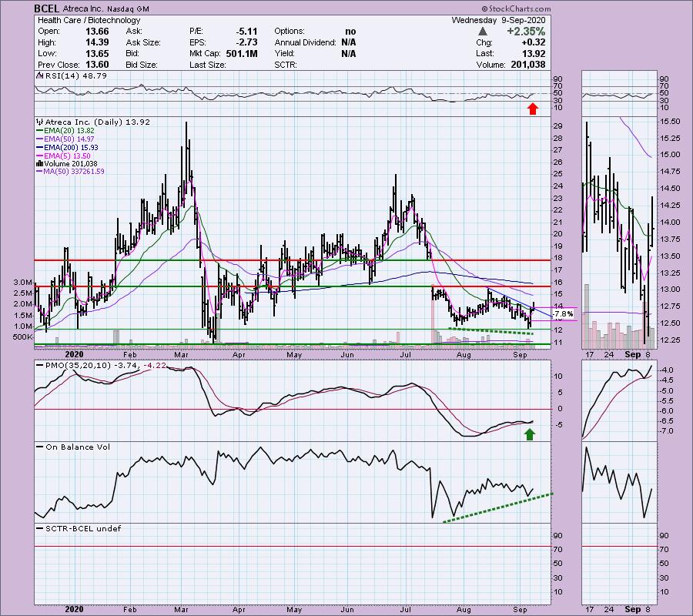Click the RSI(14) 48.79 indicator label
This screenshot has height=616, width=693.
pyautogui.click(x=75, y=75)
